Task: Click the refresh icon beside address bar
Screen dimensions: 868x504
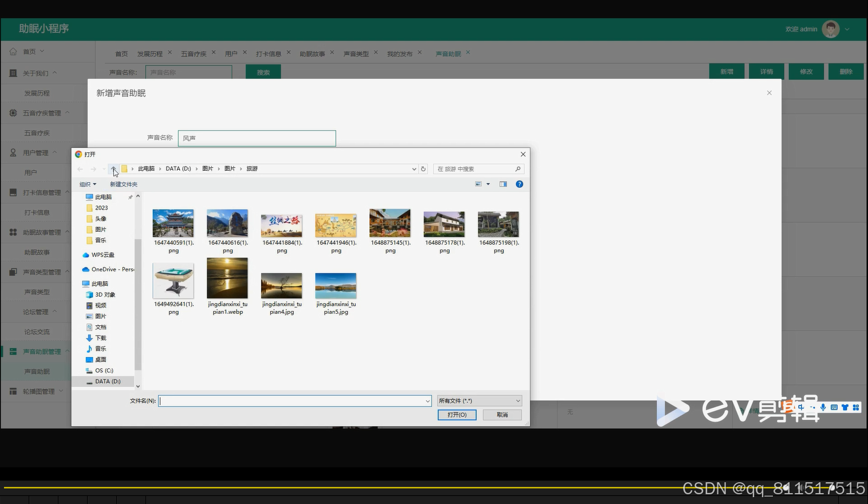Action: pos(423,169)
